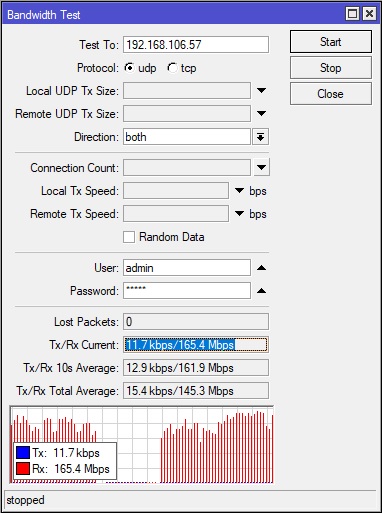This screenshot has height=513, width=382.
Task: Click the Local Tx Speed field
Action: [x=176, y=191]
